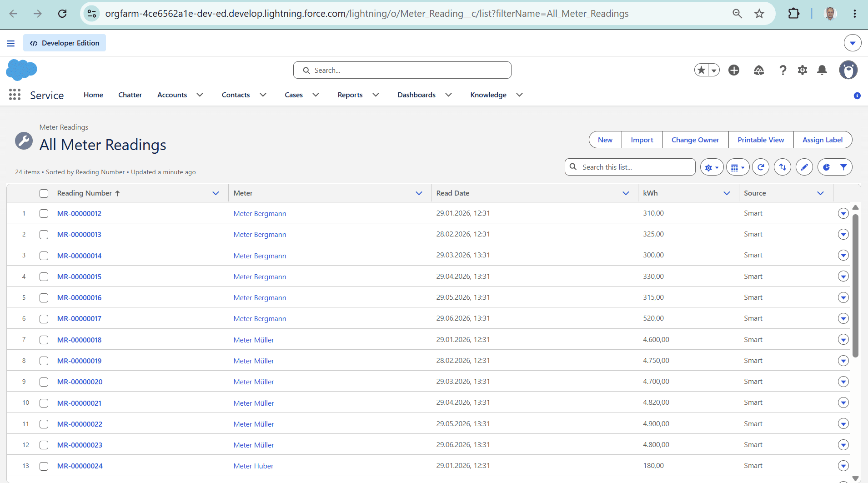Image resolution: width=868 pixels, height=483 pixels.
Task: Open the favorites star icon
Action: coord(702,70)
